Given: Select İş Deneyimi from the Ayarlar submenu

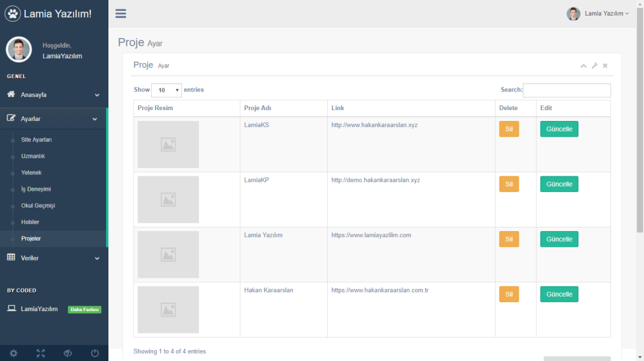Looking at the screenshot, I should click(x=36, y=189).
